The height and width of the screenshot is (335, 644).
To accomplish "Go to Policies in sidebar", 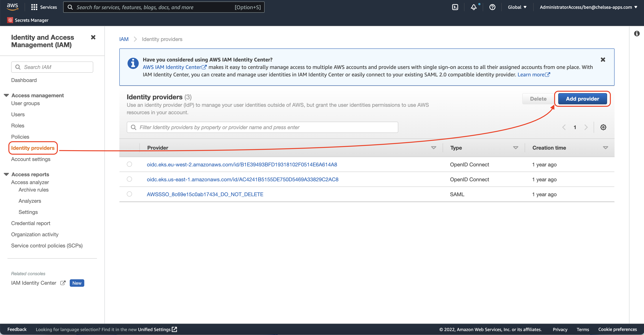I will point(20,137).
